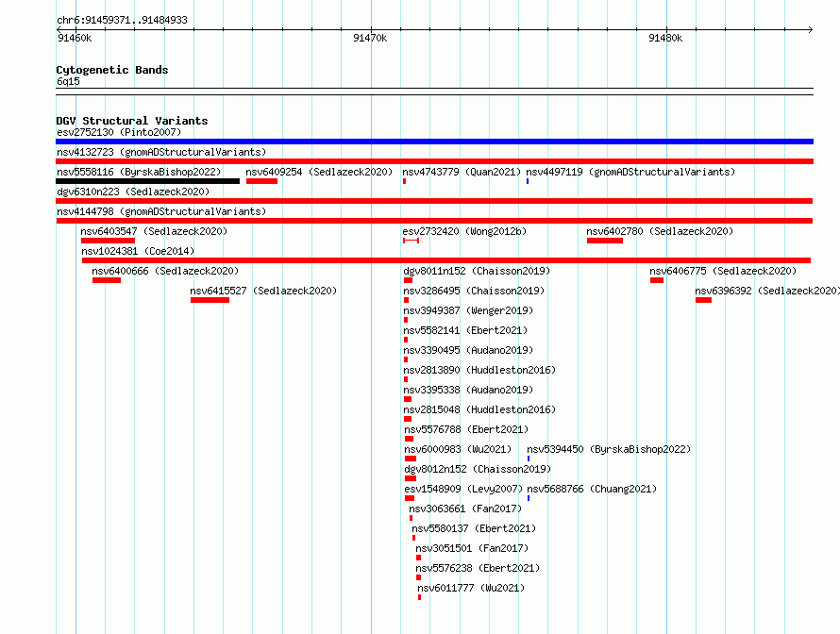Click the DGV Structural Variants track title
The image size is (840, 634).
132,121
